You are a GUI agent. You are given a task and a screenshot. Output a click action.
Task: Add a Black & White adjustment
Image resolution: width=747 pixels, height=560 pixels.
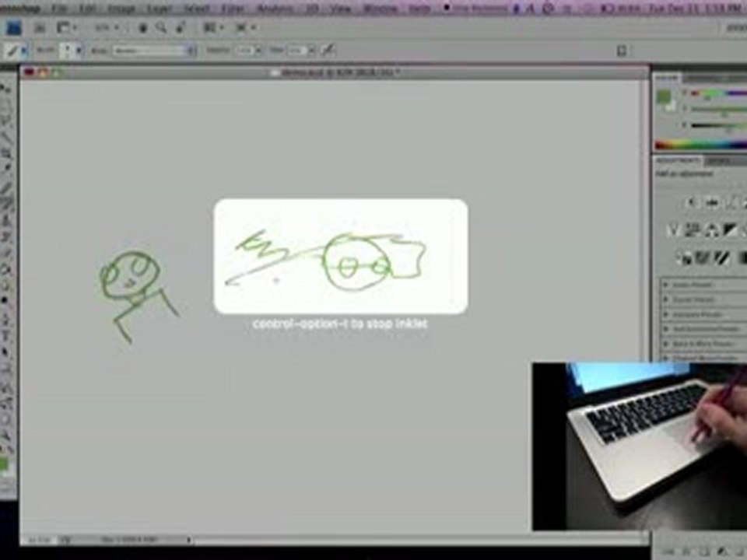731,230
